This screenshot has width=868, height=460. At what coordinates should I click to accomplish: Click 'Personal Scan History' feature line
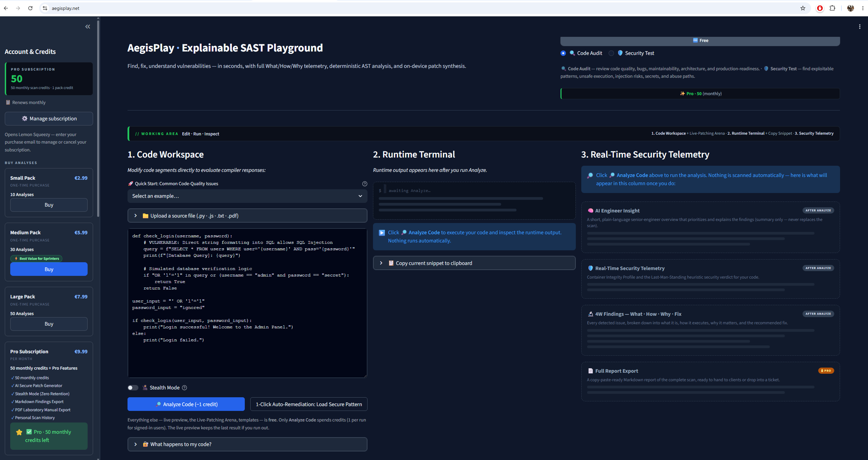pyautogui.click(x=35, y=418)
